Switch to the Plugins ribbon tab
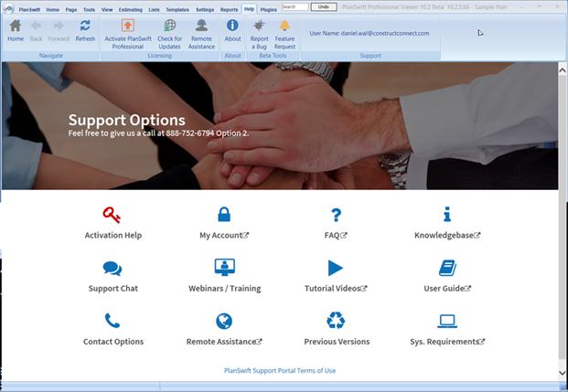Viewport: 568px width, 392px height. pyautogui.click(x=268, y=10)
